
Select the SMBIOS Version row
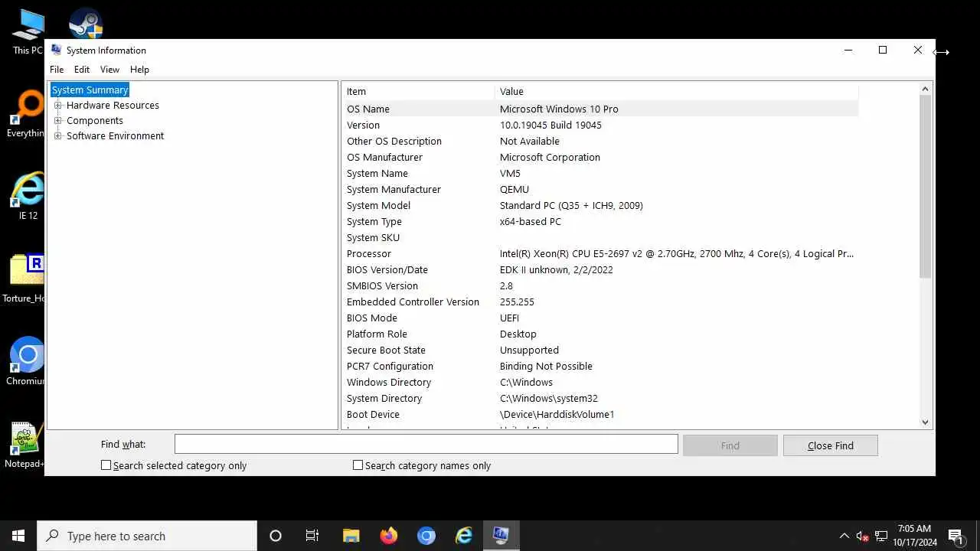[x=600, y=285]
